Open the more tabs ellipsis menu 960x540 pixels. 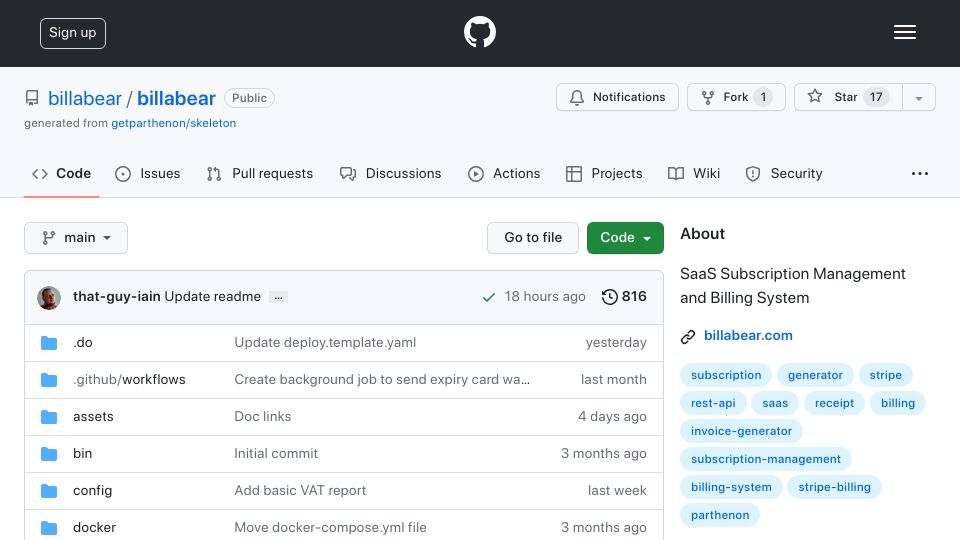coord(920,174)
